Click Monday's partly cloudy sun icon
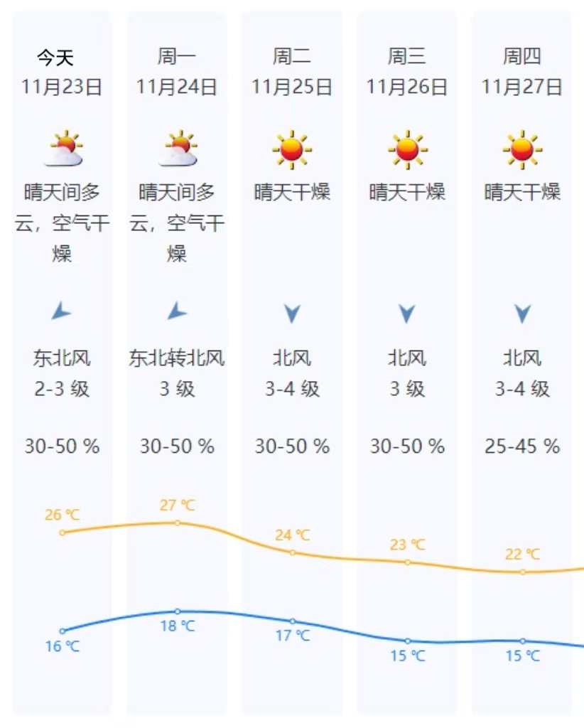The height and width of the screenshot is (728, 584). coord(178,149)
